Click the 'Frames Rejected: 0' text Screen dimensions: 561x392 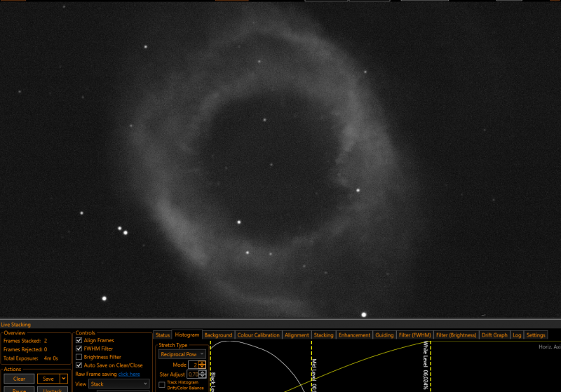[x=25, y=349]
